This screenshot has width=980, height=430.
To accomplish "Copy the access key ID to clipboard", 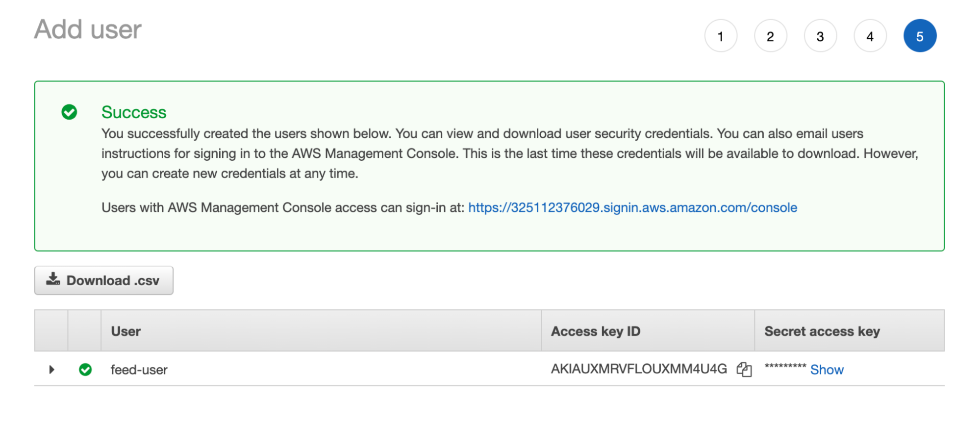I will tap(744, 369).
